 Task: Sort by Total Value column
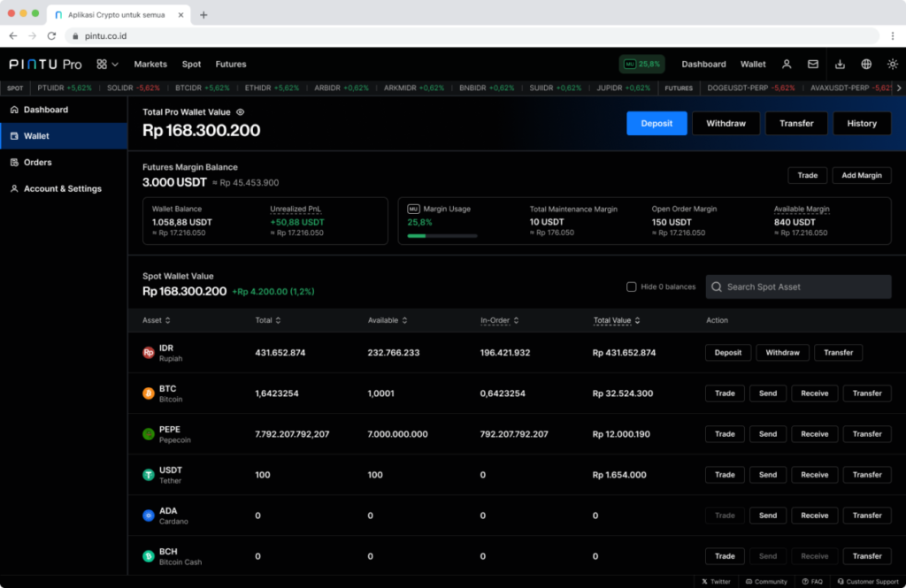616,320
